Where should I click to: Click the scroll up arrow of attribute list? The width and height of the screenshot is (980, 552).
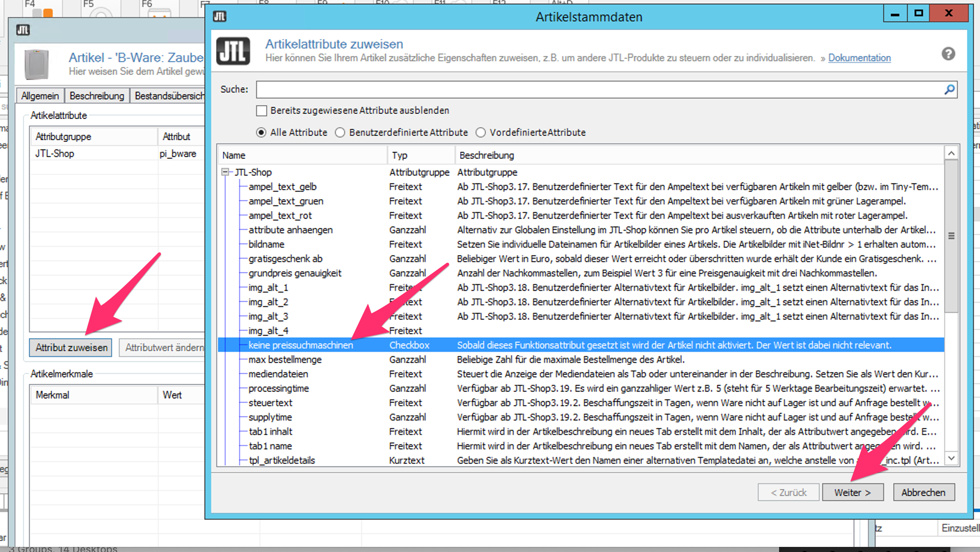click(x=951, y=153)
